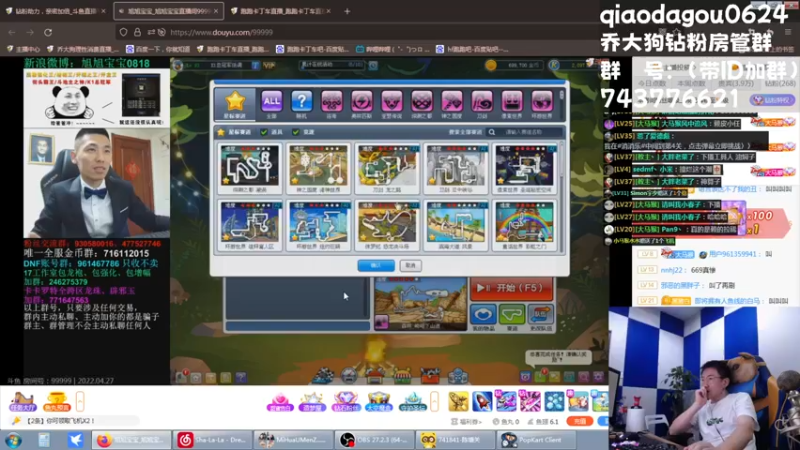Select the pink theme icon just before 律之国度

422,102
